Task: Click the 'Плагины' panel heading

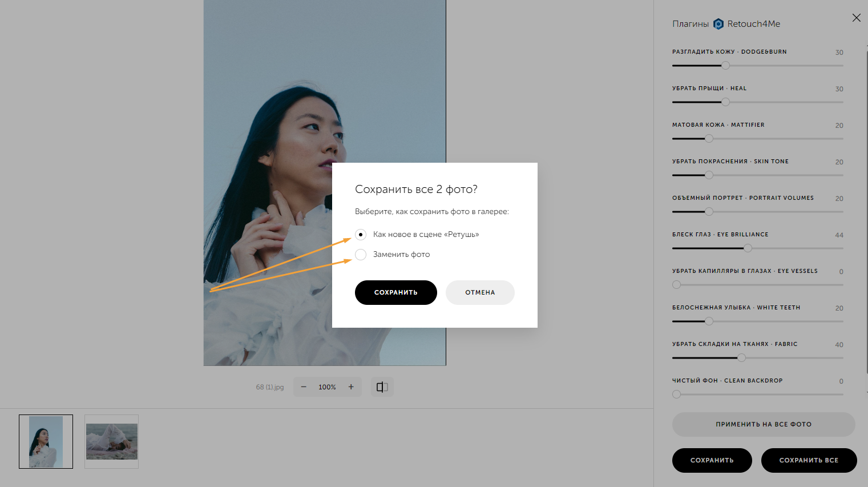Action: (x=691, y=24)
